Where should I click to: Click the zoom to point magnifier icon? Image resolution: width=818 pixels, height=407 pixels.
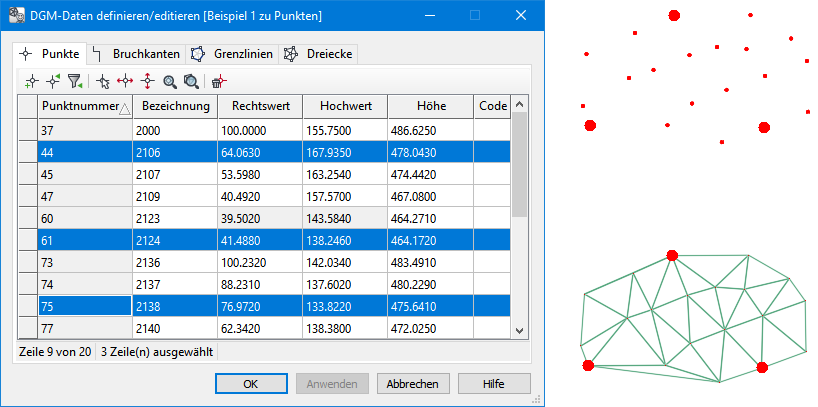pos(170,81)
